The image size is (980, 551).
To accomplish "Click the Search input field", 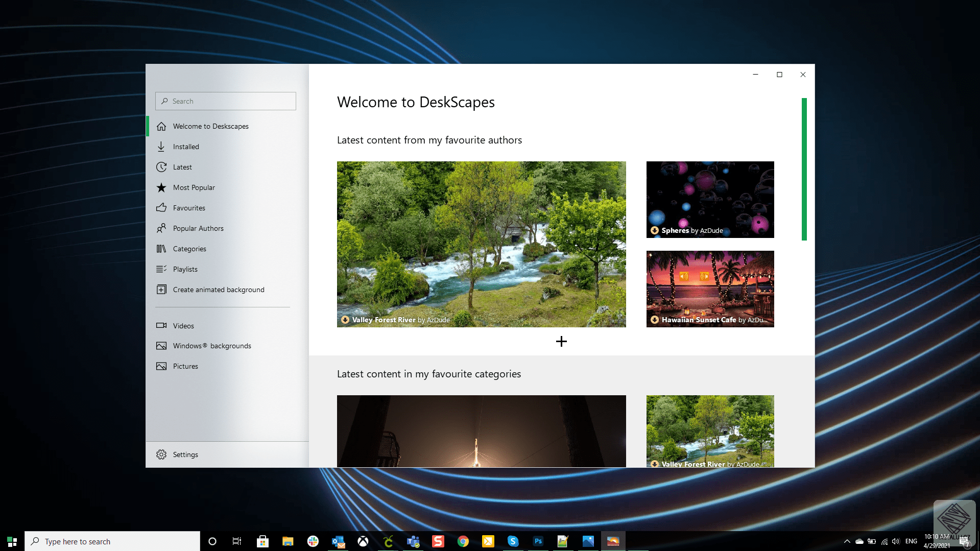I will 226,101.
